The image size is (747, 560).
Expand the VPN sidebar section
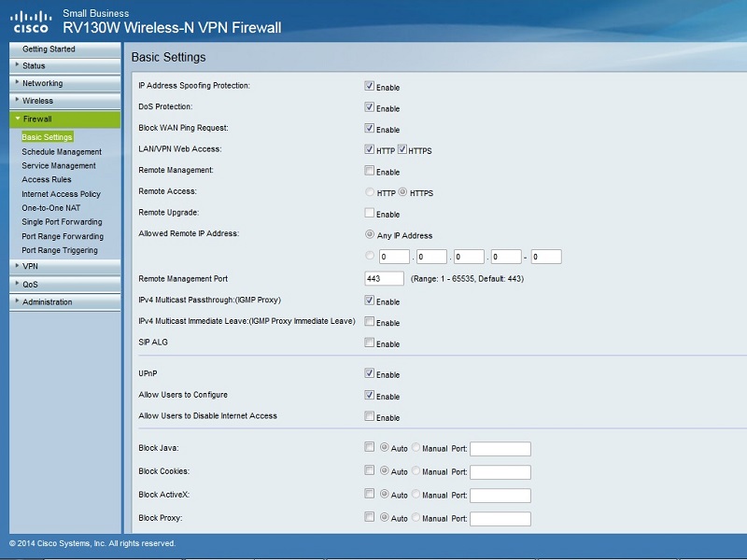coord(30,267)
